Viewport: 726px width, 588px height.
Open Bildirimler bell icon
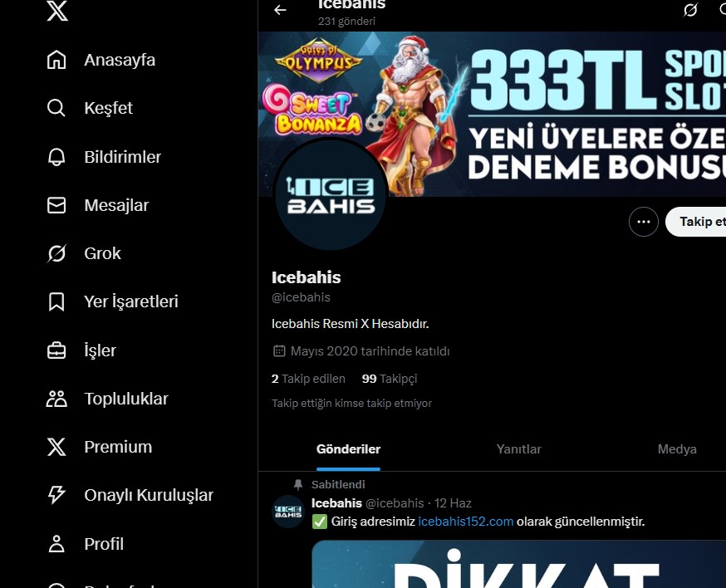click(56, 157)
